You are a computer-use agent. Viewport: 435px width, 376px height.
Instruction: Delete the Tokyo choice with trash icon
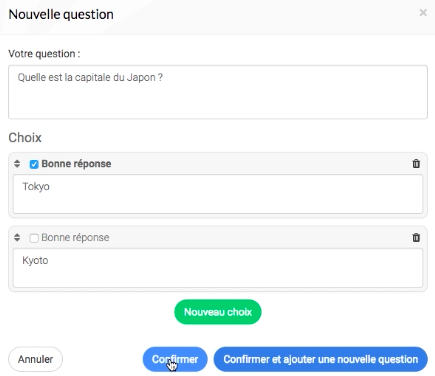click(x=416, y=164)
